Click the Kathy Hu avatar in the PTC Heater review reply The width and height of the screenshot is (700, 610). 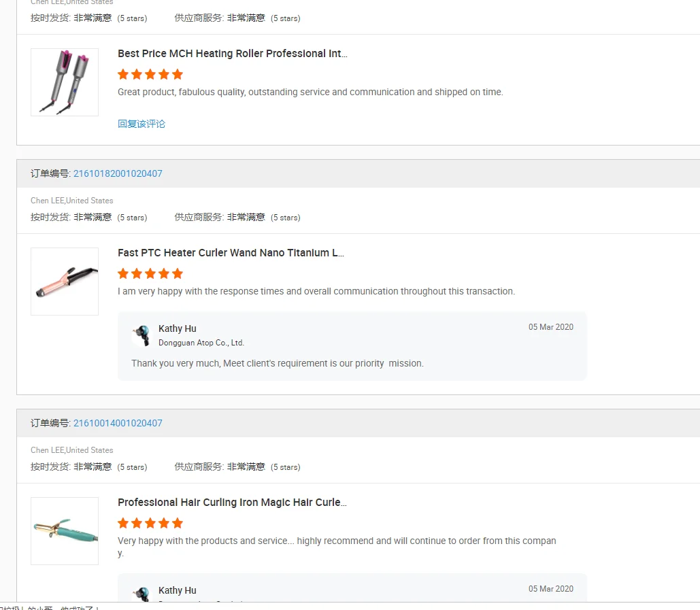[x=141, y=335]
